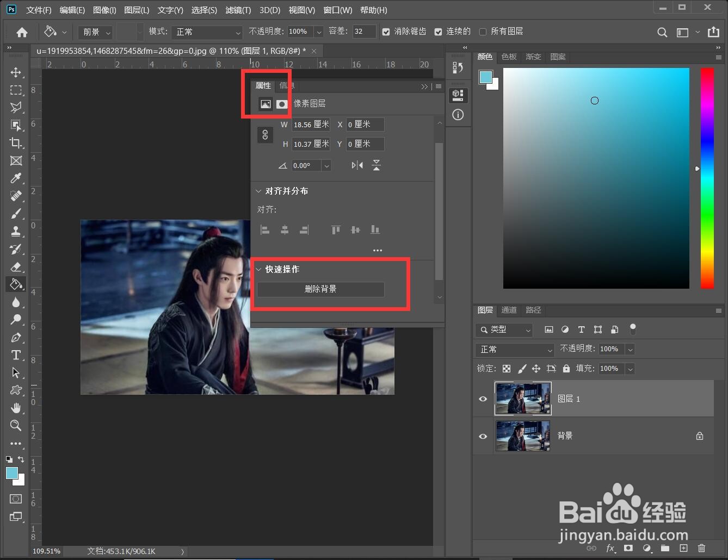Image resolution: width=728 pixels, height=560 pixels.
Task: Hide 图层 1 visibility eye
Action: [483, 399]
